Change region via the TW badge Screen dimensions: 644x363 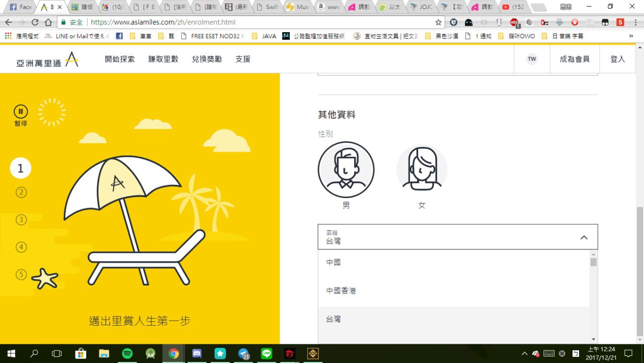click(x=532, y=59)
